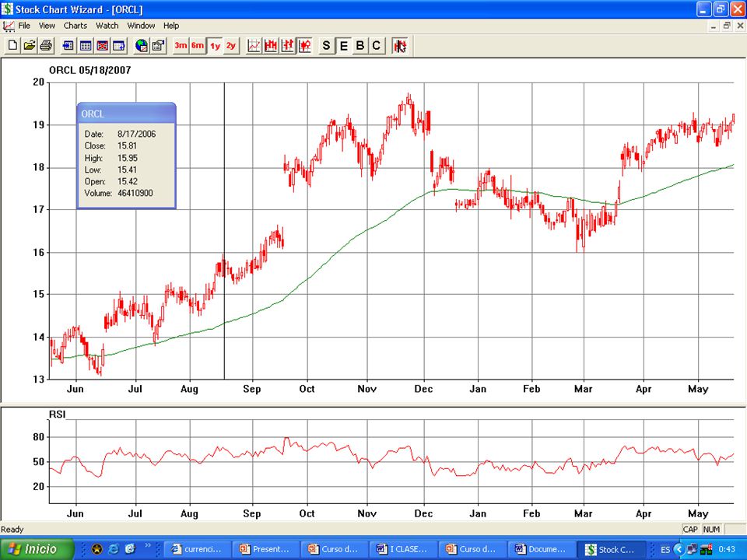The image size is (747, 560).
Task: Click the Stock C... taskbar button
Action: tap(610, 549)
